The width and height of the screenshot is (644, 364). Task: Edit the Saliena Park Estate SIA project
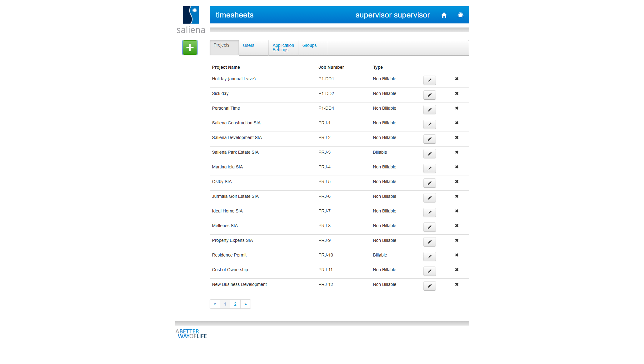coord(429,154)
